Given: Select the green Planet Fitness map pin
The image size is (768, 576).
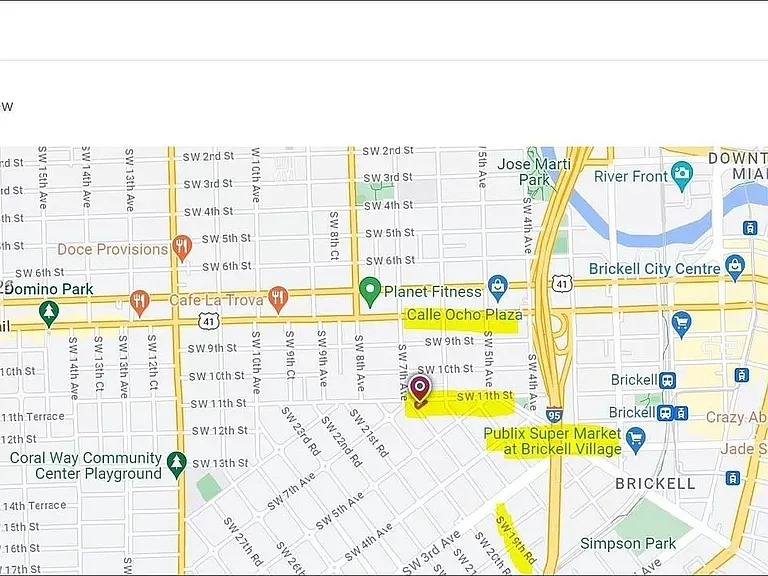Looking at the screenshot, I should coord(370,292).
